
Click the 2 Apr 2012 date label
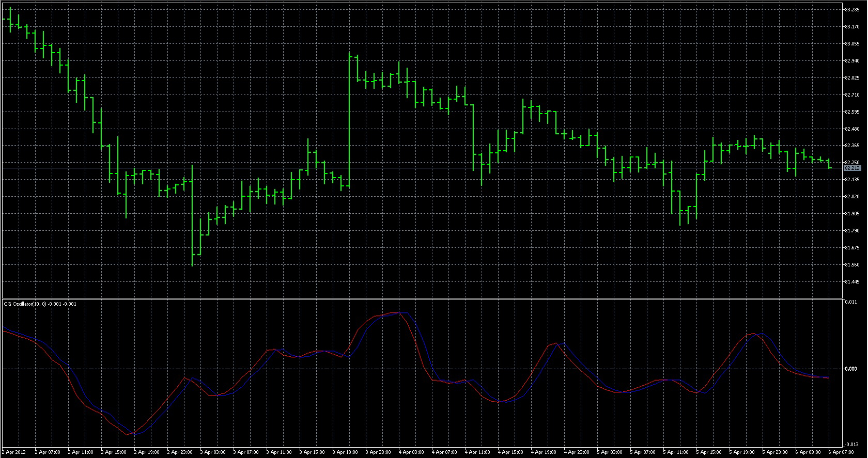click(14, 452)
